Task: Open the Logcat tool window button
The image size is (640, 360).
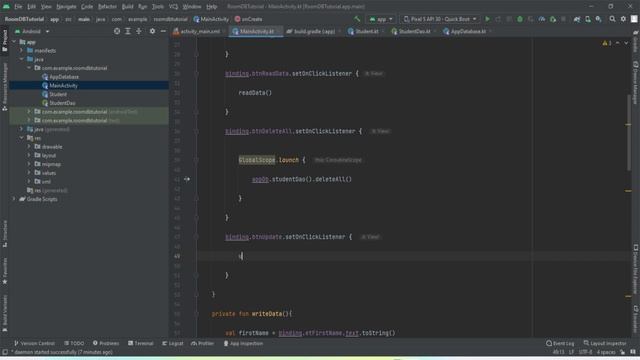Action: point(173,343)
